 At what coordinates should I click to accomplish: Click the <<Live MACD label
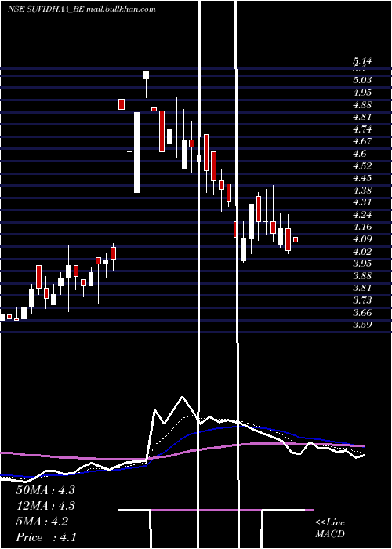click(330, 529)
